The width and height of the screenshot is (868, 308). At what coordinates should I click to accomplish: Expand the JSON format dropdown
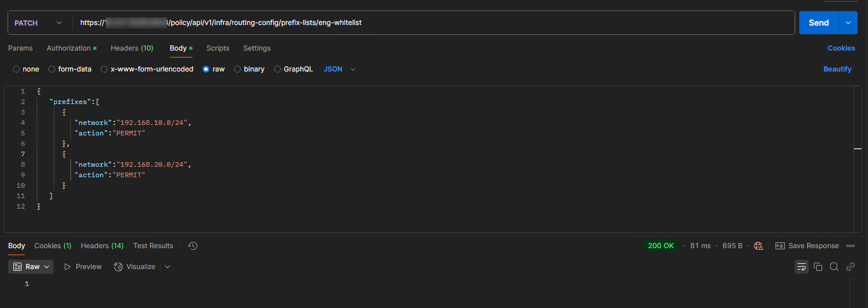tap(340, 69)
